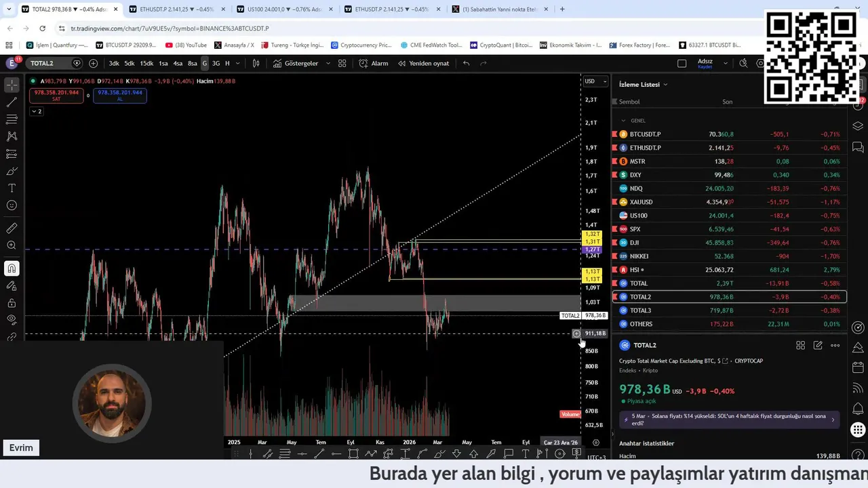Image resolution: width=868 pixels, height=488 pixels.
Task: Reload the browser page
Action: [42, 28]
